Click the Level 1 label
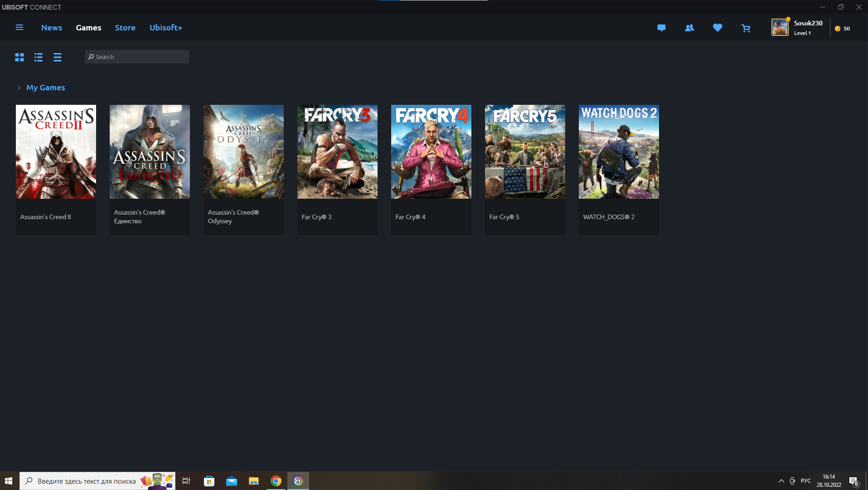868x490 pixels. point(802,33)
